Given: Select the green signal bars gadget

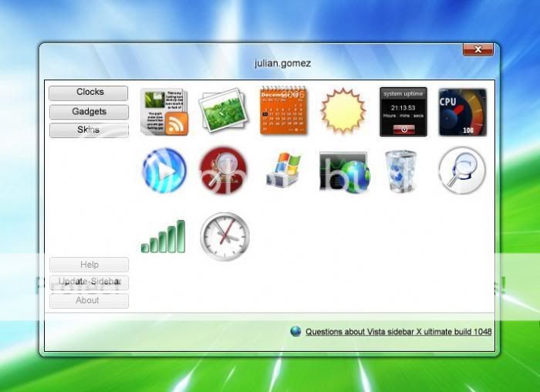Looking at the screenshot, I should (164, 236).
